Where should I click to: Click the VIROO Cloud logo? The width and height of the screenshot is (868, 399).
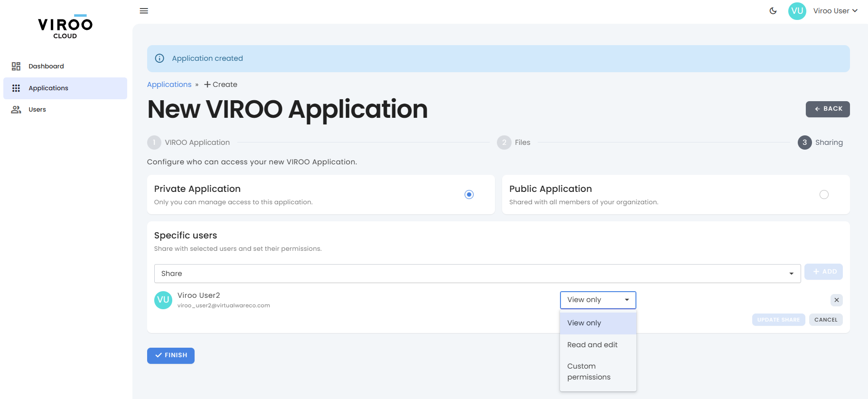click(65, 27)
